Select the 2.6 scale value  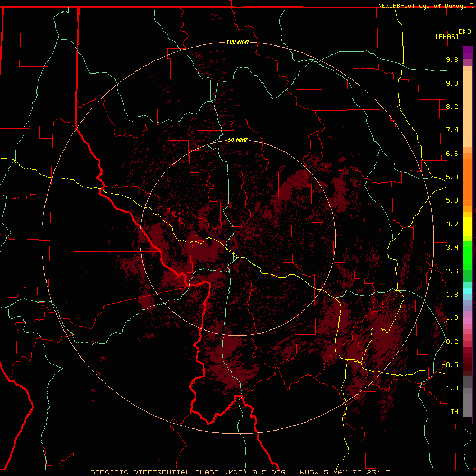[x=452, y=271]
